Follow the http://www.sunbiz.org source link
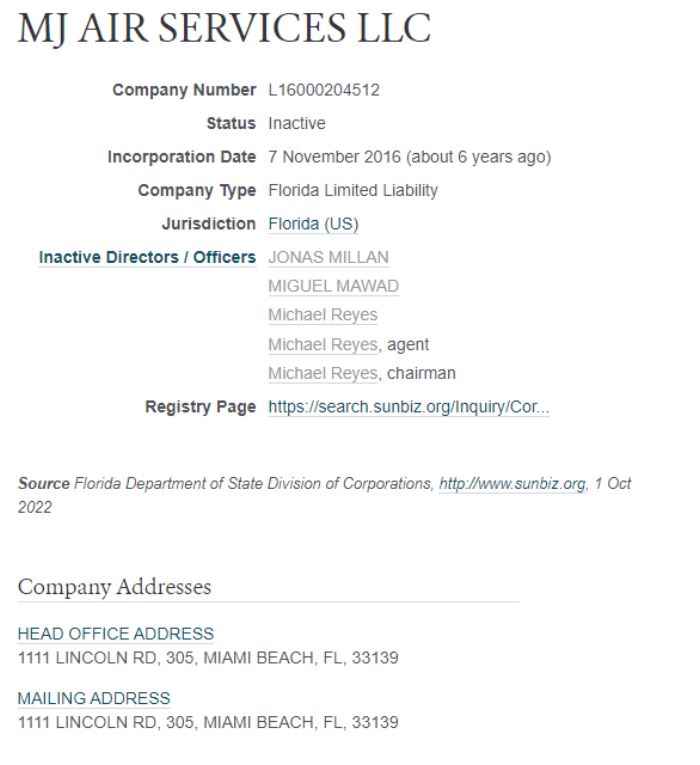Screen dimensions: 700x765 [x=512, y=483]
